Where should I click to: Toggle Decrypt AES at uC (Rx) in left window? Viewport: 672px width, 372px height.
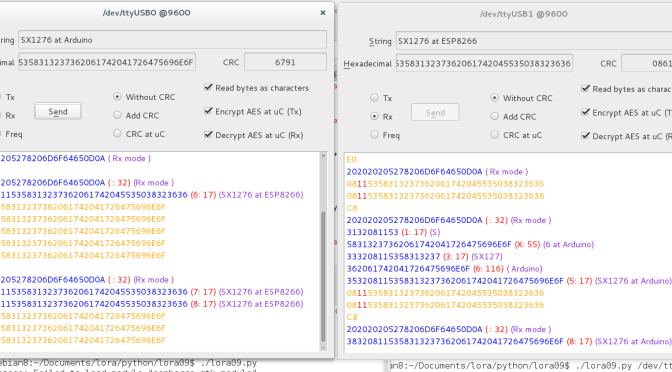tap(208, 135)
